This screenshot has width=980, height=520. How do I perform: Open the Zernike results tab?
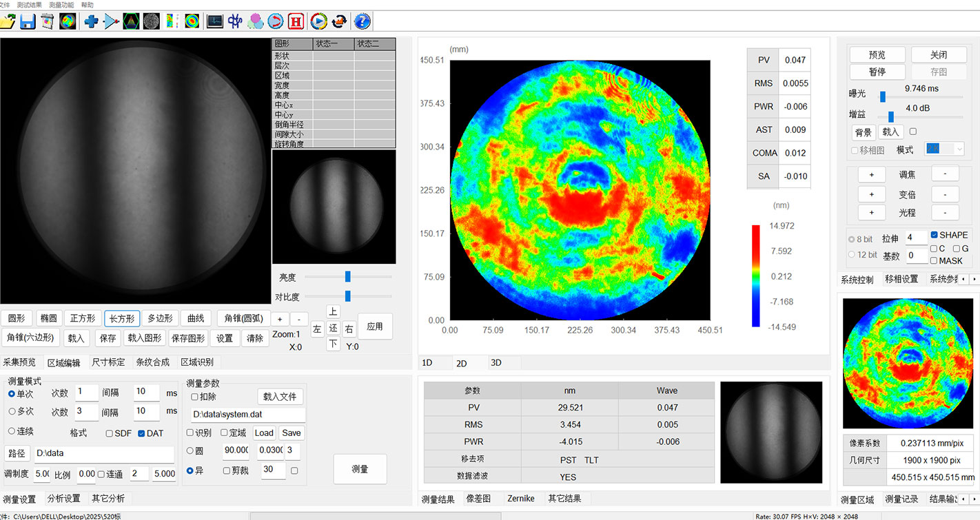click(520, 499)
